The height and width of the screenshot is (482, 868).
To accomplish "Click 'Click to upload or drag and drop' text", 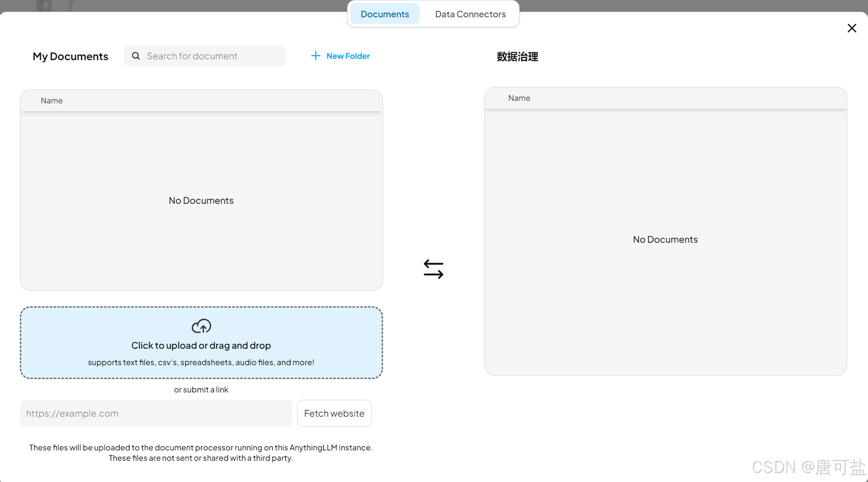I will coord(201,345).
